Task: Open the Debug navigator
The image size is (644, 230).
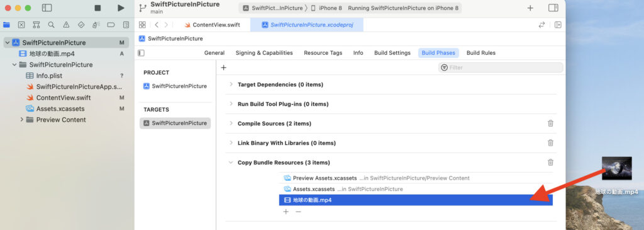Action: coord(96,25)
